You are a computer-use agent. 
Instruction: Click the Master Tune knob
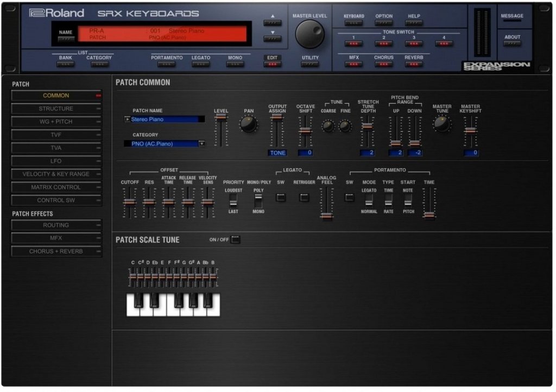click(x=442, y=124)
